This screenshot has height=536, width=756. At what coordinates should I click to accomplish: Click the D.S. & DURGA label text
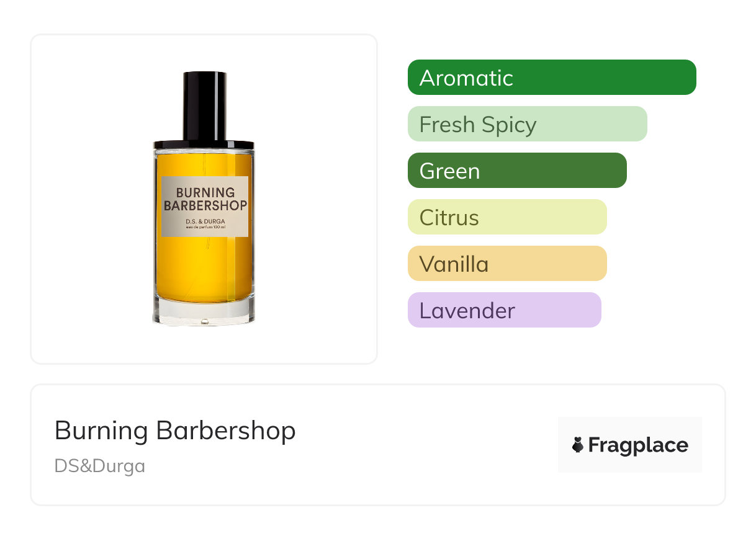point(205,222)
